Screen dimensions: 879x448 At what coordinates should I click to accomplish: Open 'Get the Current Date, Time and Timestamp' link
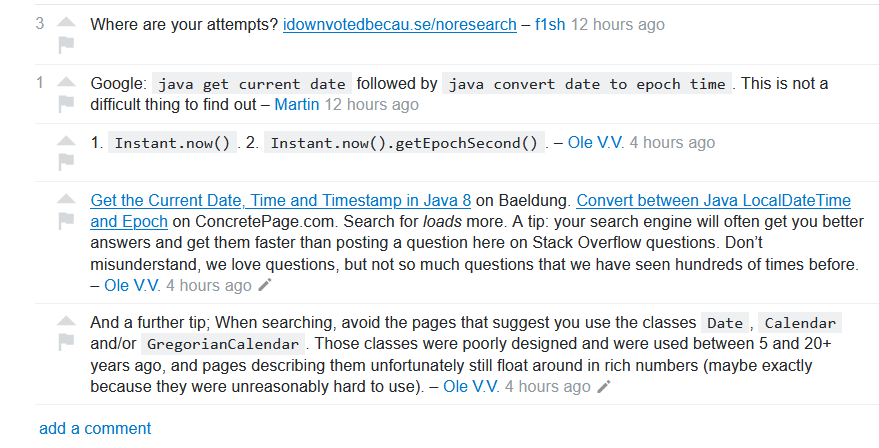(280, 201)
